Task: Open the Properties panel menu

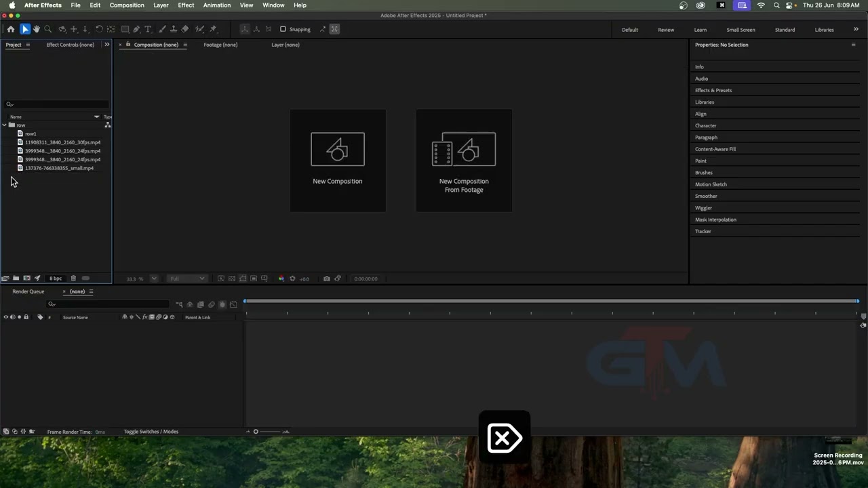Action: (x=853, y=45)
